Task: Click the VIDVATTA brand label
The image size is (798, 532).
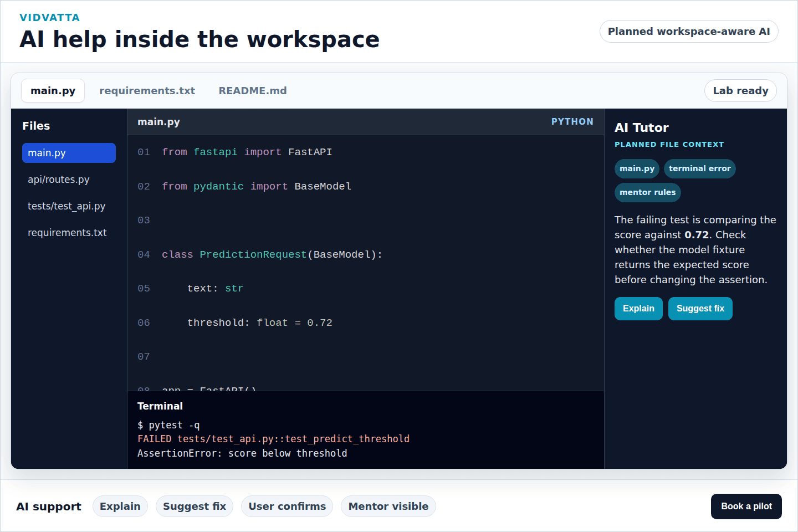Action: click(49, 18)
